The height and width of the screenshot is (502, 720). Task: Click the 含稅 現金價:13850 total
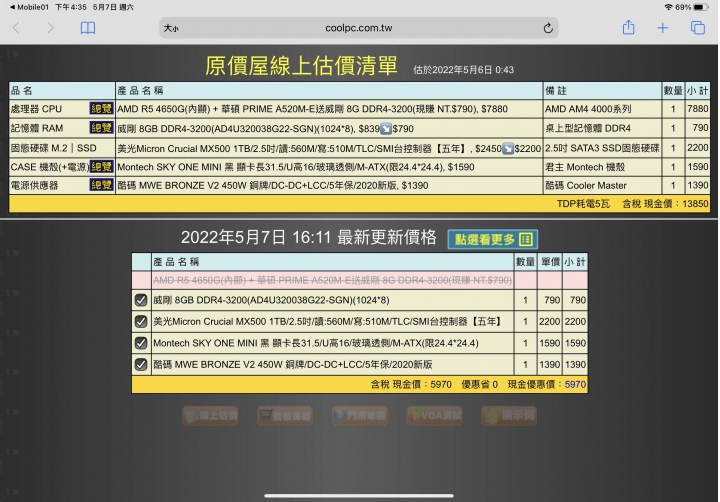665,203
